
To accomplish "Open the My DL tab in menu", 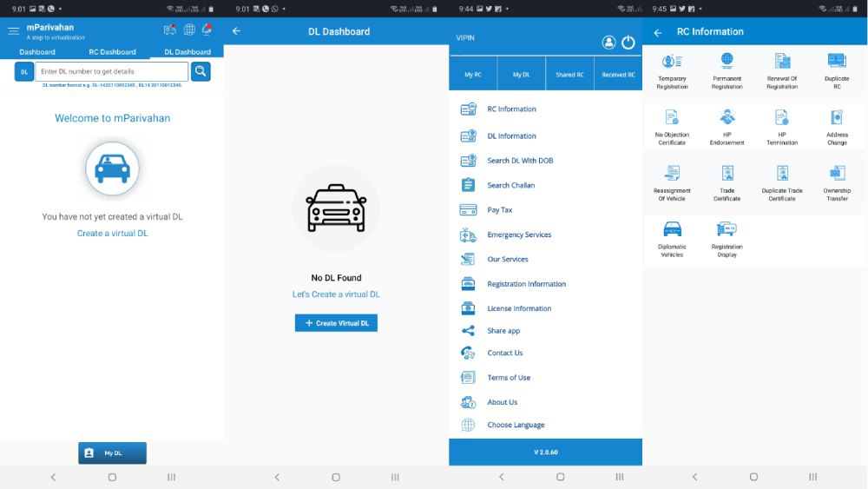I will click(x=521, y=74).
